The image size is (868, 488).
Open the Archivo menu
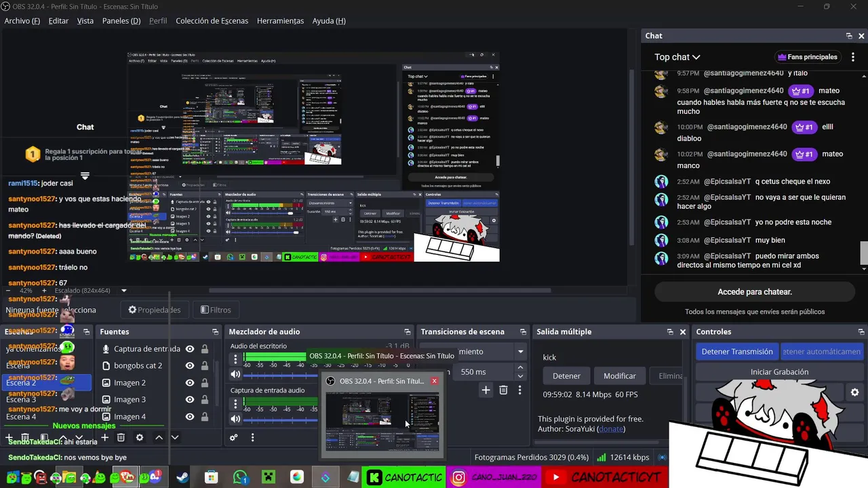point(22,21)
